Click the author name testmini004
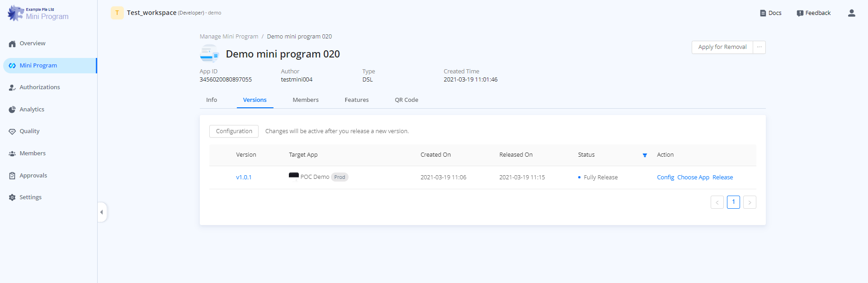Image resolution: width=868 pixels, height=283 pixels. pos(297,80)
